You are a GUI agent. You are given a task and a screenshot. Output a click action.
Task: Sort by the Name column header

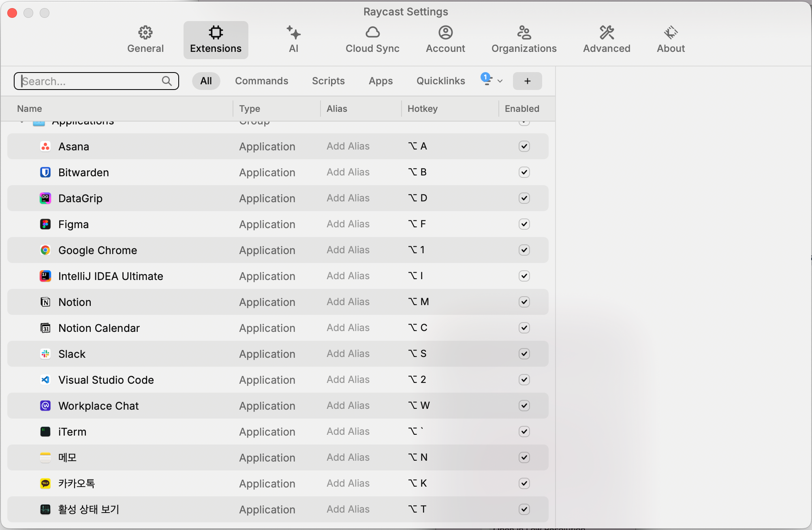[30, 109]
